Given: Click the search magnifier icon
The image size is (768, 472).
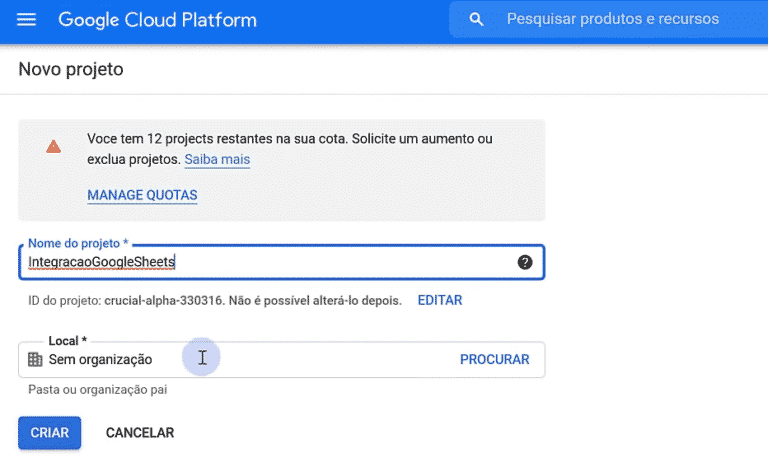Looking at the screenshot, I should click(x=476, y=19).
